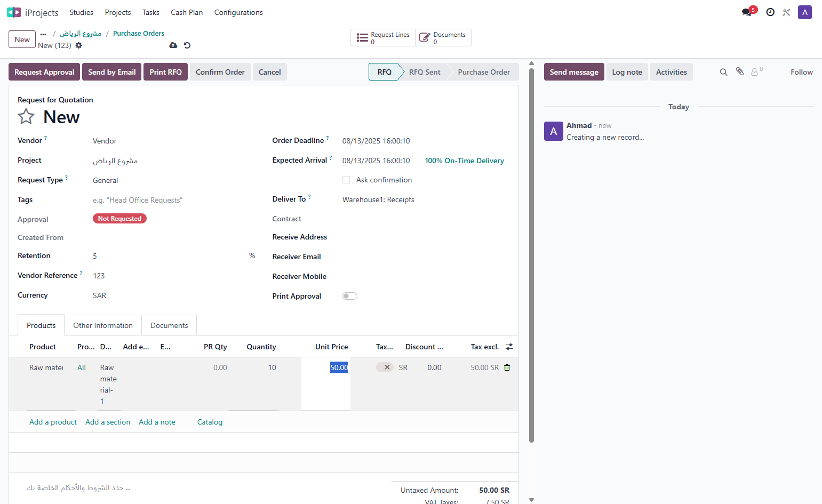Show followers list icon
This screenshot has width=822, height=504.
pos(756,71)
